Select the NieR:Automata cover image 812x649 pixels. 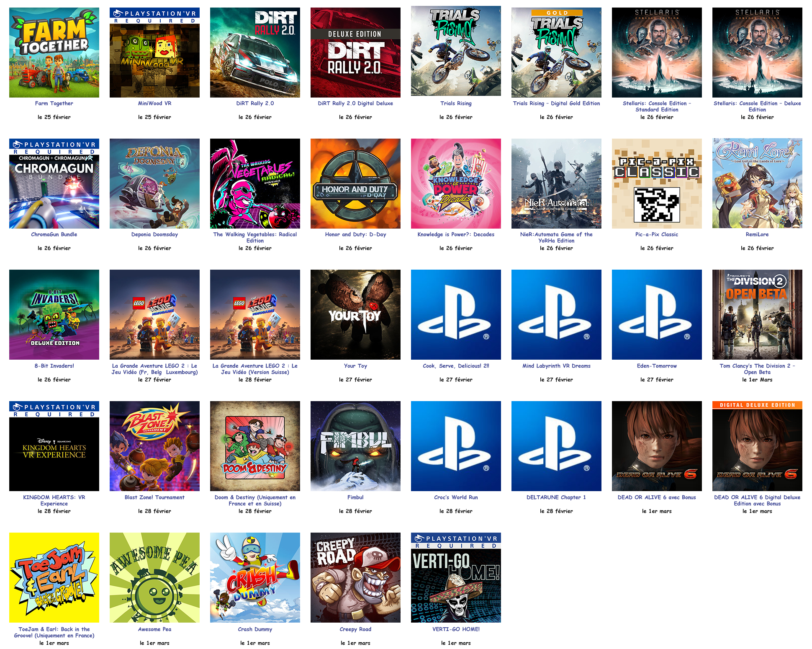[556, 183]
